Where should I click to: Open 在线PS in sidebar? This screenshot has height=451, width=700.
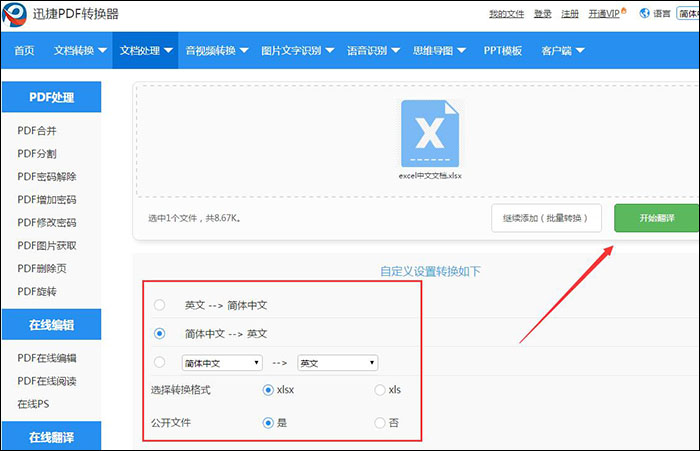(x=33, y=404)
